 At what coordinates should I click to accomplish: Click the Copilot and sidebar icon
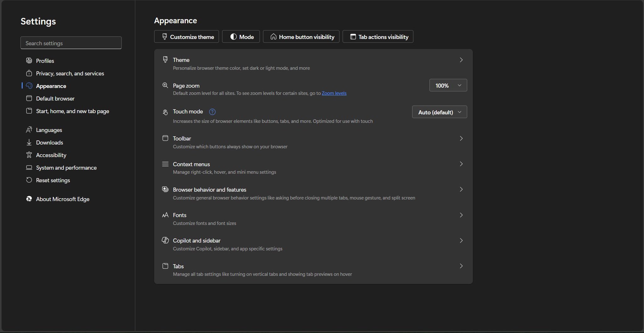165,240
